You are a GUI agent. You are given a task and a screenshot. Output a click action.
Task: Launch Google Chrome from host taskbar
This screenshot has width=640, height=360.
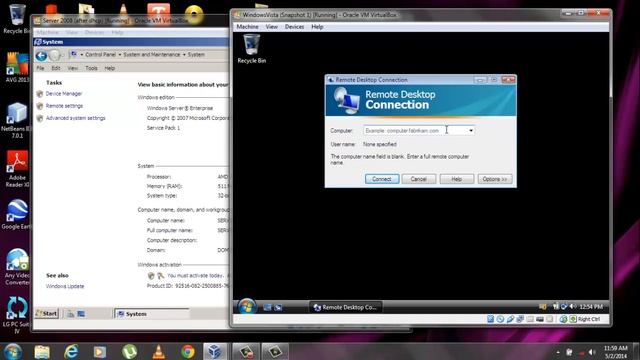[188, 351]
